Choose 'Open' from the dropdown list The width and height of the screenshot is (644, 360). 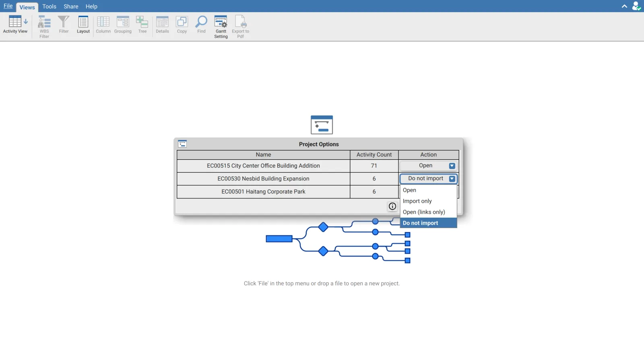click(x=428, y=190)
